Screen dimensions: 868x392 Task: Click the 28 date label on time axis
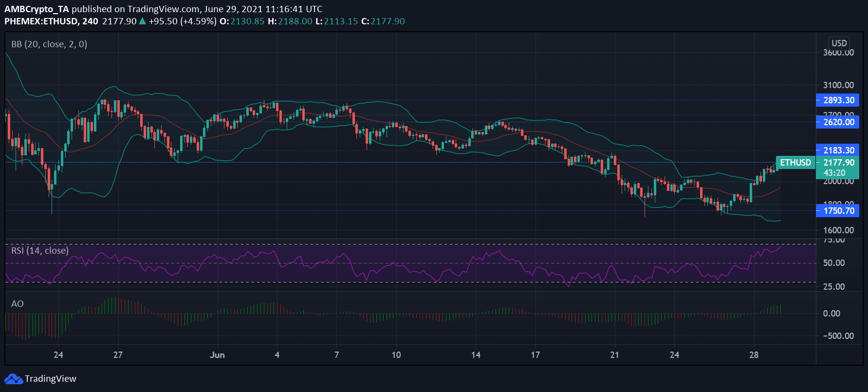pyautogui.click(x=754, y=355)
